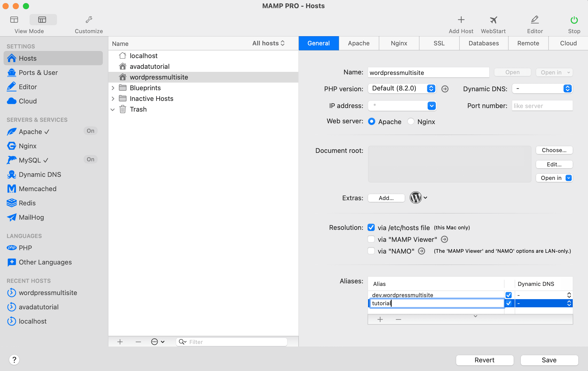Click Edit... for document root
This screenshot has width=588, height=371.
[x=554, y=164]
